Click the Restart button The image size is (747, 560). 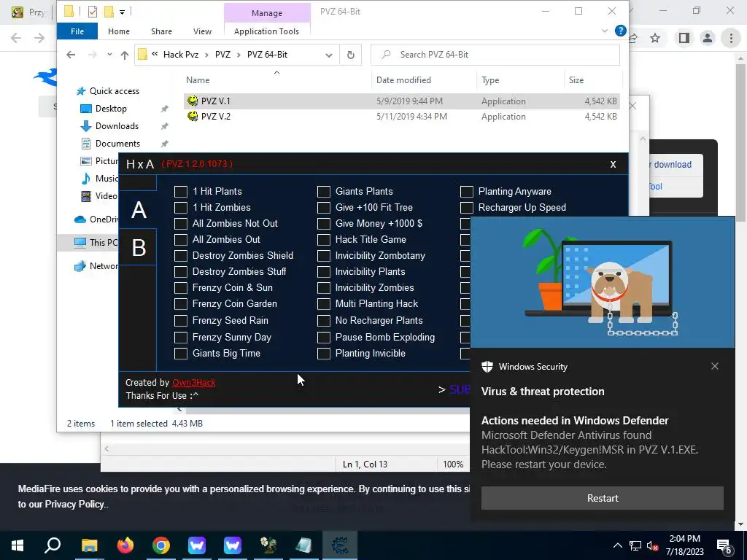(x=602, y=498)
